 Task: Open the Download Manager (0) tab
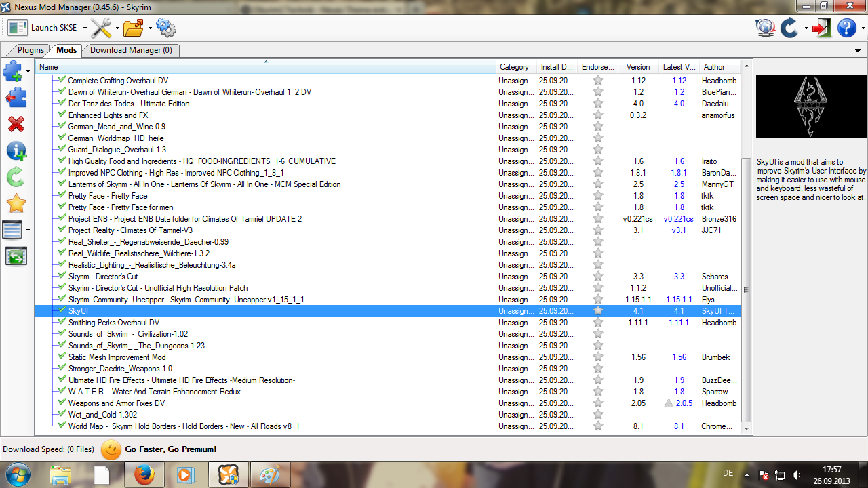(131, 50)
